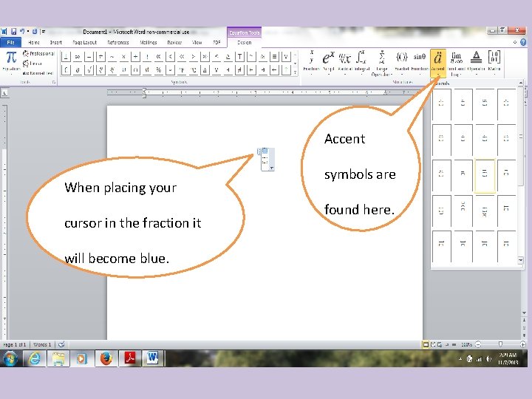Insert the union symbol
This screenshot has height=399, width=532.
124,70
